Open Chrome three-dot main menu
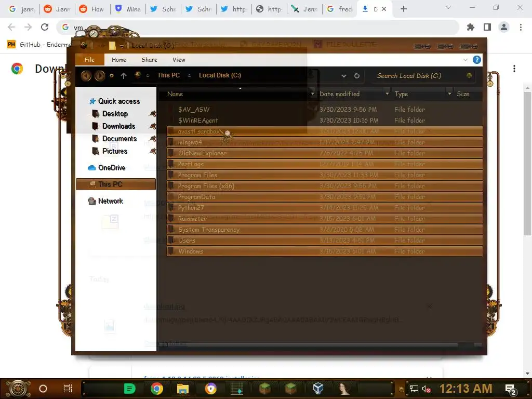 pyautogui.click(x=521, y=27)
